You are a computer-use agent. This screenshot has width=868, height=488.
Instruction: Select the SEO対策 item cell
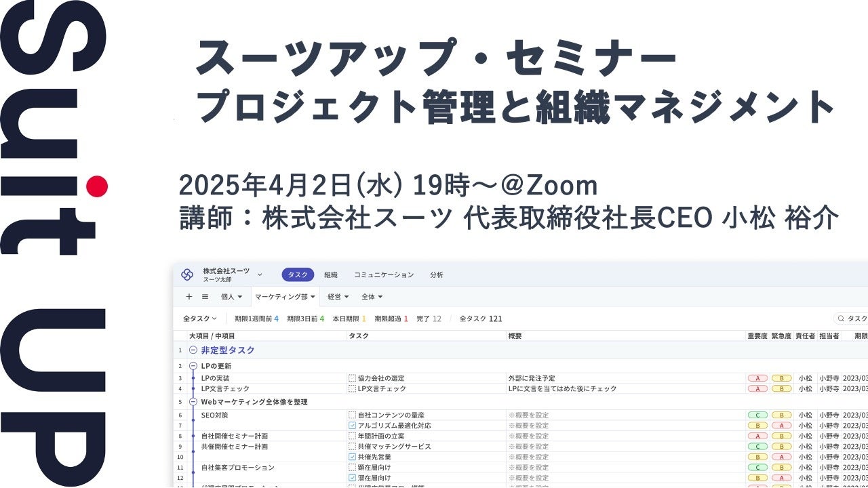(214, 415)
